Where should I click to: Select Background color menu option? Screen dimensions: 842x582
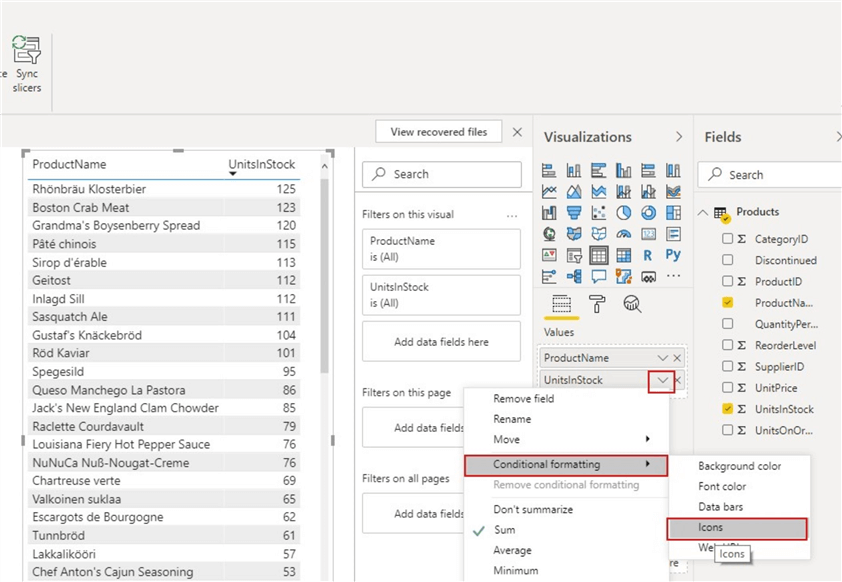pos(739,466)
